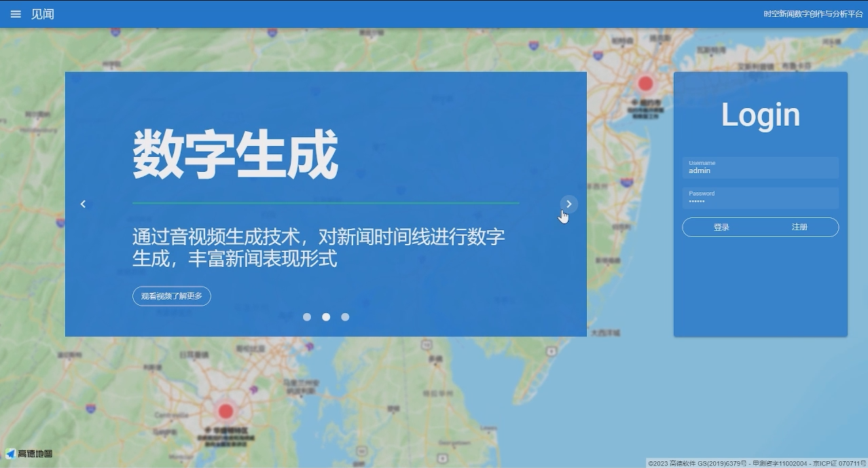Go to the next carousel slide

click(x=569, y=204)
